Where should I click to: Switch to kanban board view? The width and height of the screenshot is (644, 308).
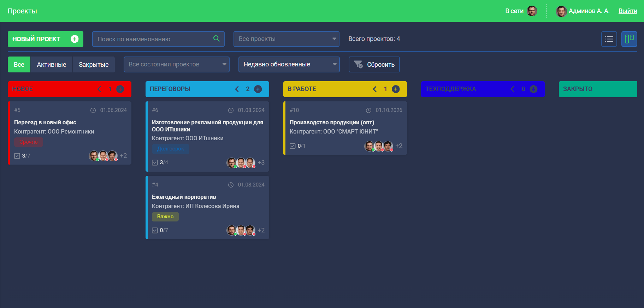tap(629, 39)
